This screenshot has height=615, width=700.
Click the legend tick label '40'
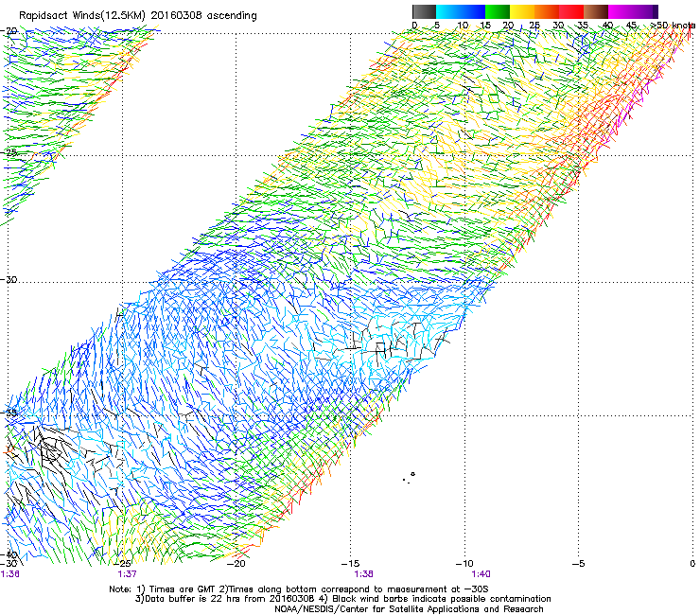click(608, 26)
